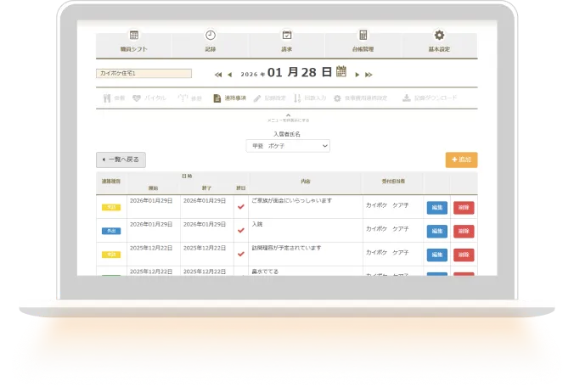
Task: Select the 連絡事項 document tab
Action: pyautogui.click(x=230, y=98)
